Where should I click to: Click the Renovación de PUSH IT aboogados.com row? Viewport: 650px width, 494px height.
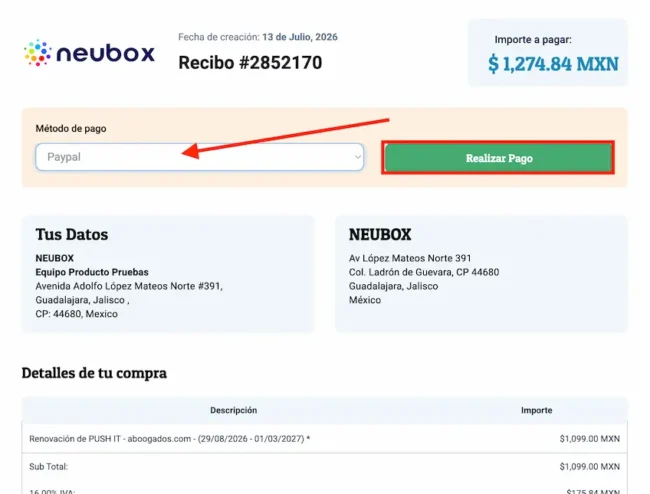pyautogui.click(x=325, y=438)
